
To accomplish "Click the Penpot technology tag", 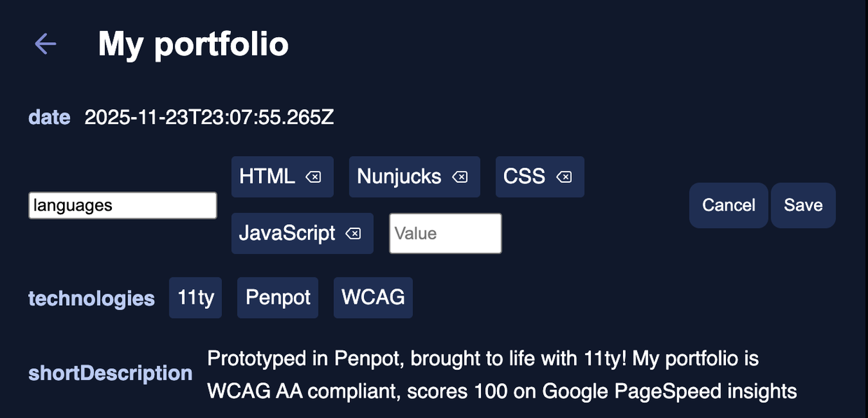I will coord(278,298).
